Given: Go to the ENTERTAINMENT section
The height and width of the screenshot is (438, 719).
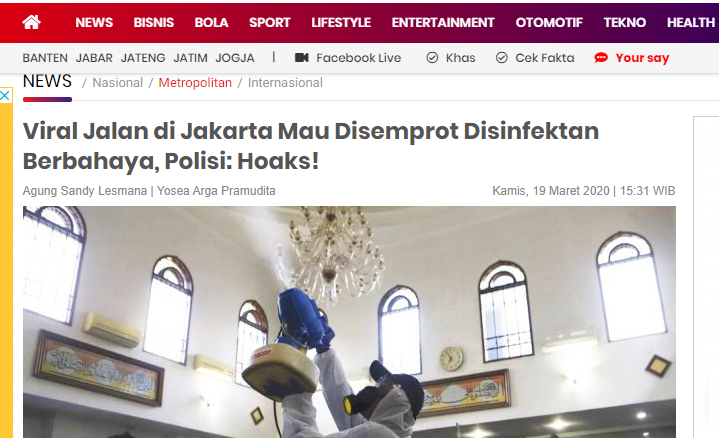Looking at the screenshot, I should [443, 22].
